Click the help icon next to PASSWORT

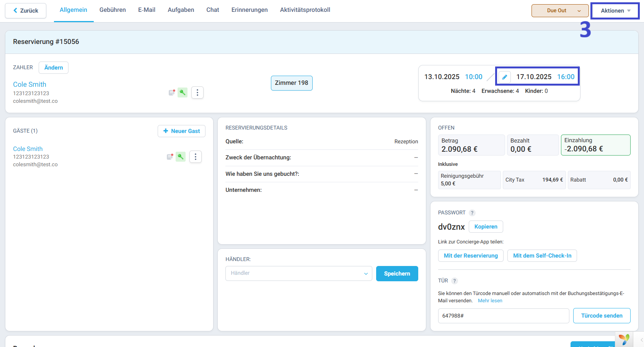(x=472, y=213)
